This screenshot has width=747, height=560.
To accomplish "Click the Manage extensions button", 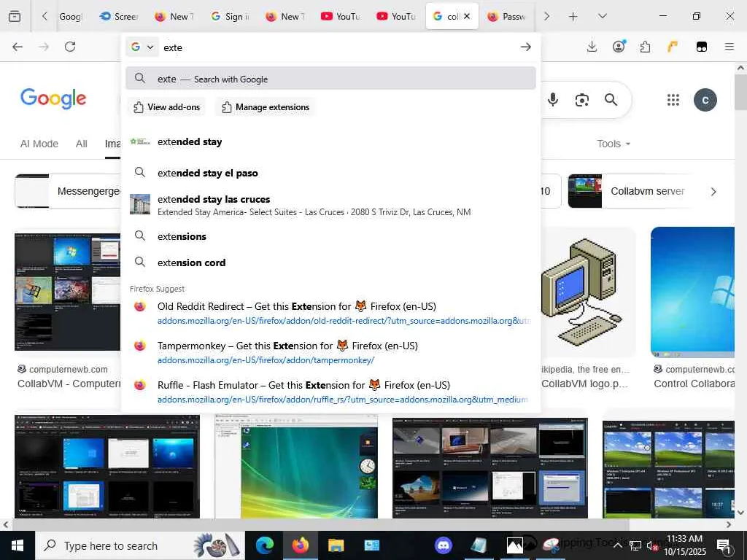I will 266,107.
